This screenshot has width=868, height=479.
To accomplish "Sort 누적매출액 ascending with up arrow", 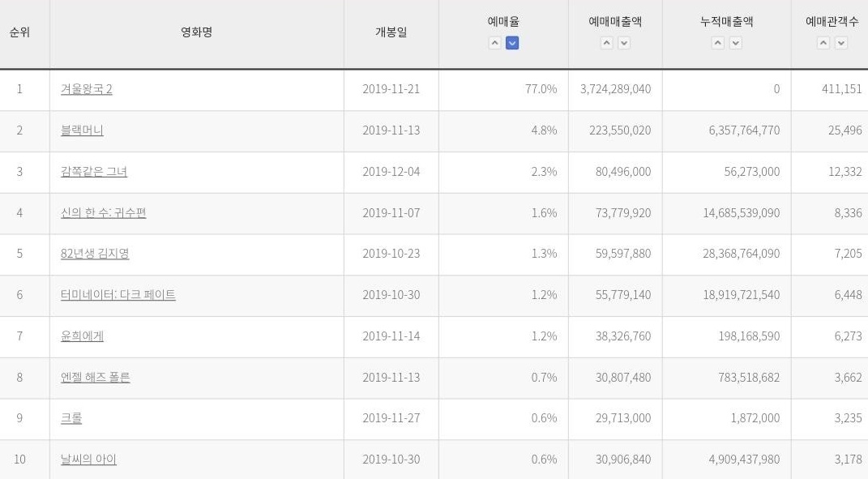I will [x=718, y=43].
